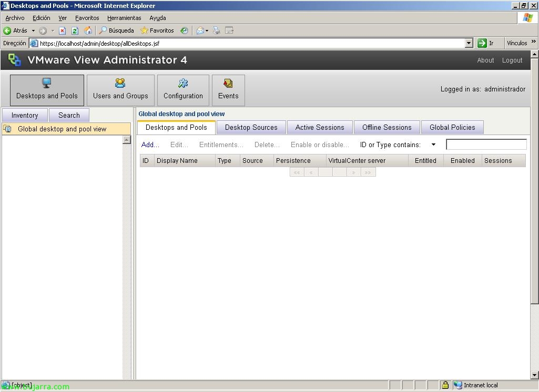Switch to the Offline Sessions tab
Screen dimensions: 539x392
(x=387, y=128)
